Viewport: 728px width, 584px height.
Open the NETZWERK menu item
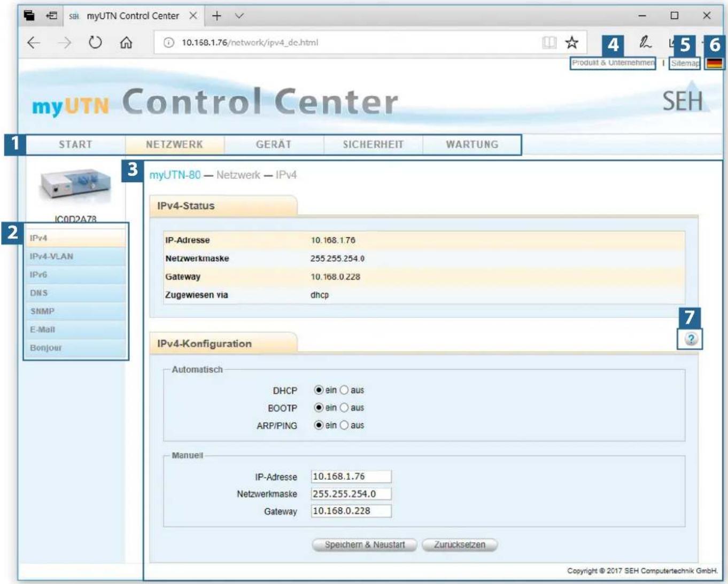[175, 144]
